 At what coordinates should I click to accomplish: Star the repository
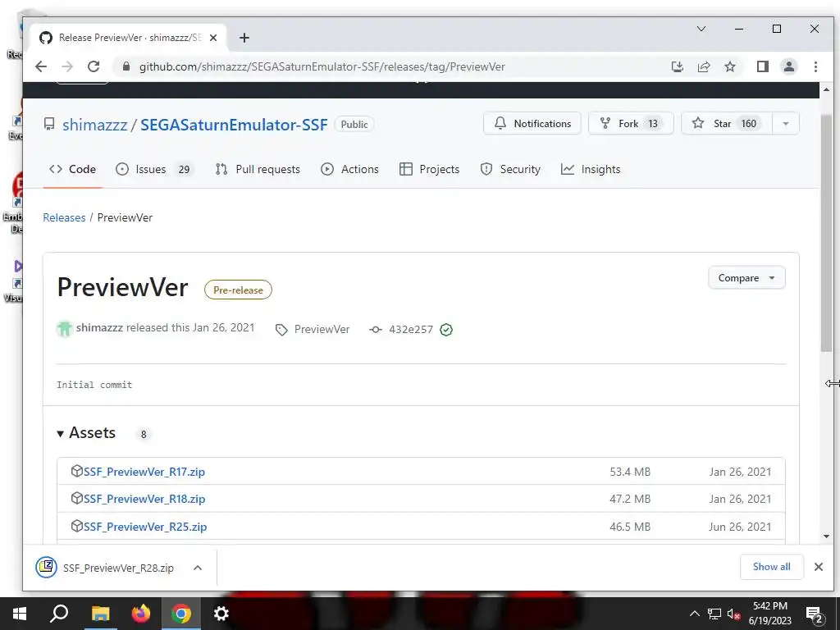tap(727, 123)
